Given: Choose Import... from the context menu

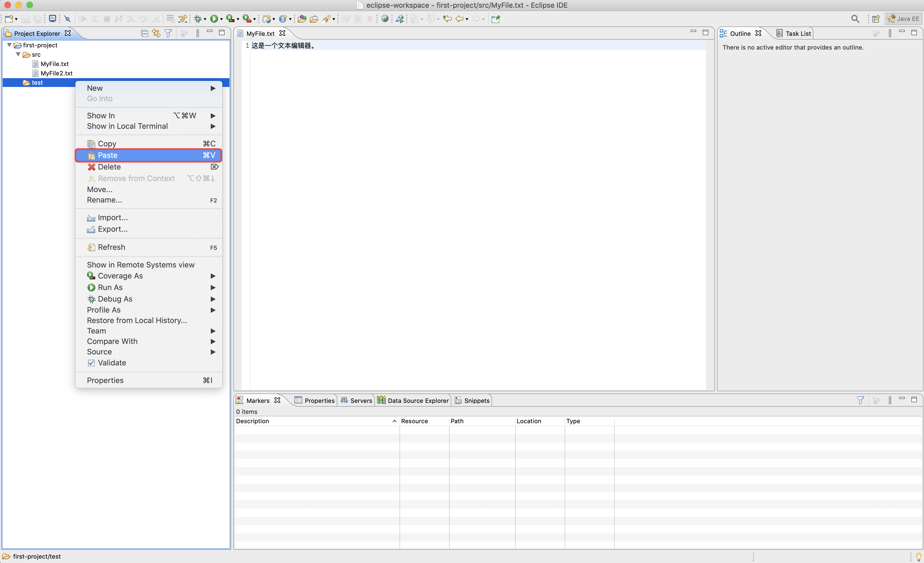Looking at the screenshot, I should pos(149,218).
